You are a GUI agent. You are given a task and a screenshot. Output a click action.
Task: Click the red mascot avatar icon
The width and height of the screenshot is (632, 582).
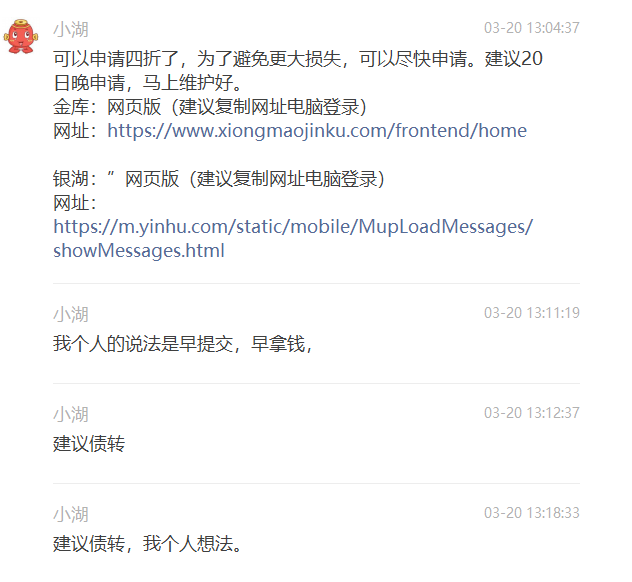pos(21,36)
